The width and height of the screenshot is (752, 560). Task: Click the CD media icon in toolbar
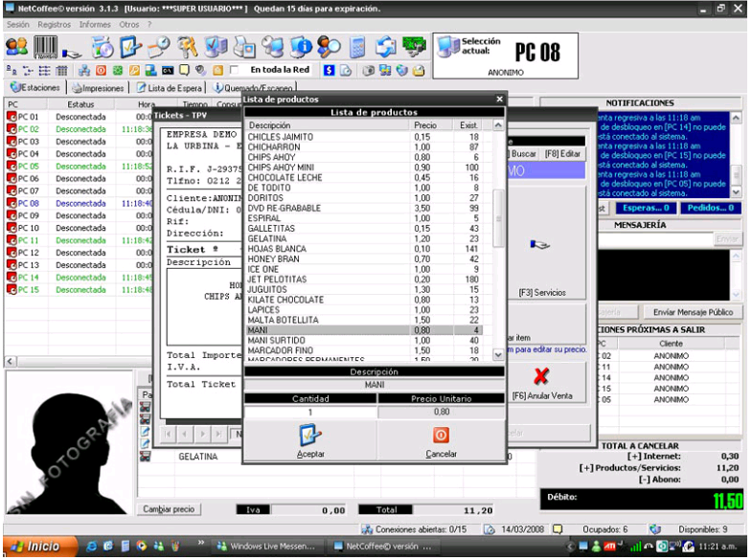click(x=103, y=47)
